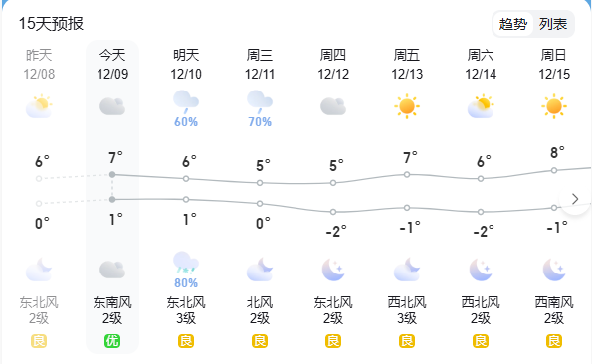Click the cloudy night icon for 周五
This screenshot has height=364, width=592.
[407, 270]
